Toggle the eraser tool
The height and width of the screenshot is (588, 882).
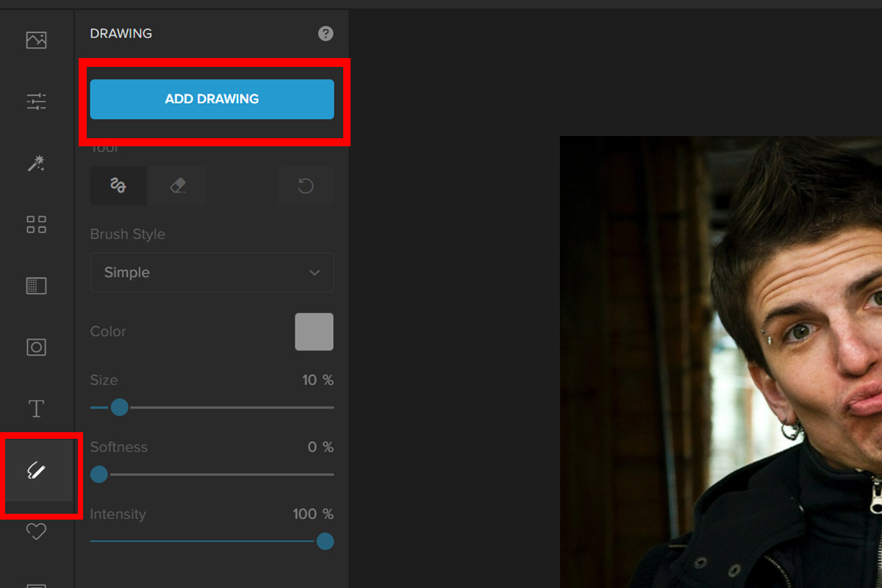(178, 185)
